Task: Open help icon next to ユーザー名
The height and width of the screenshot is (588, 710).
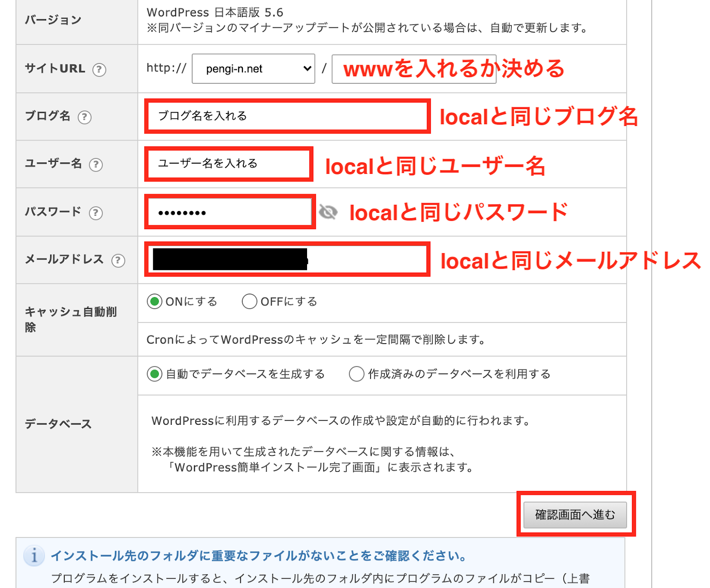Action: tap(96, 165)
